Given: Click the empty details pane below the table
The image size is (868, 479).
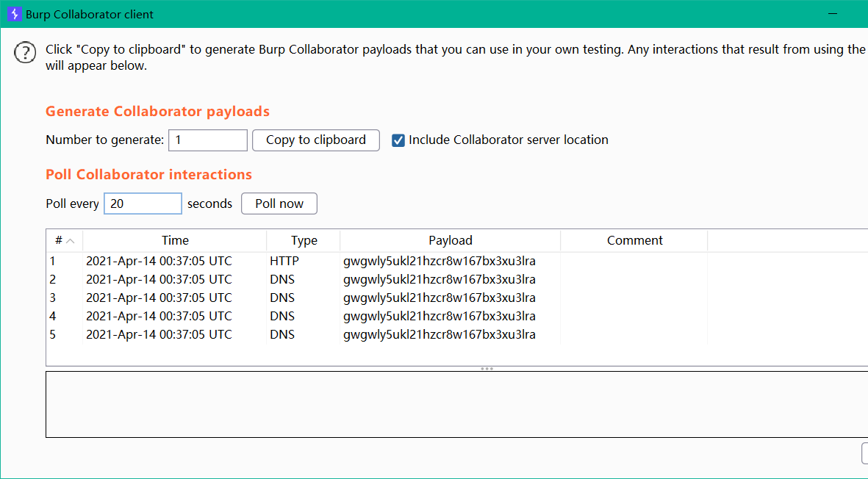Looking at the screenshot, I should (456, 404).
